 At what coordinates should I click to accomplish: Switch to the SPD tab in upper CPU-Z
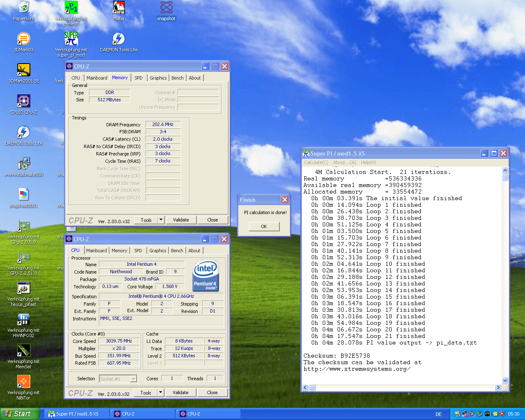pyautogui.click(x=139, y=78)
